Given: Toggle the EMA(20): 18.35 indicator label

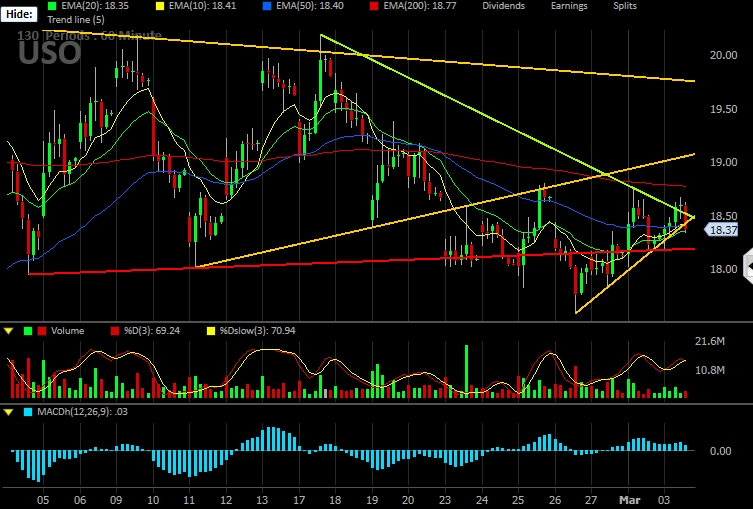Looking at the screenshot, I should (x=95, y=6).
